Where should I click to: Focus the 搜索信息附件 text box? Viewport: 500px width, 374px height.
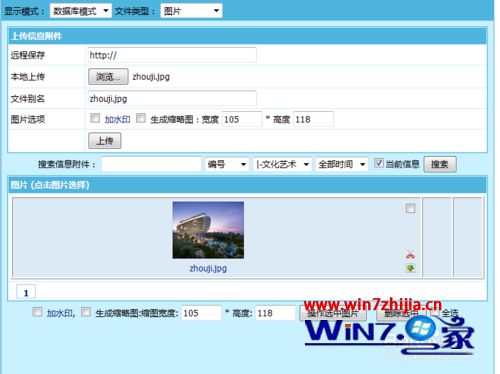click(x=152, y=164)
